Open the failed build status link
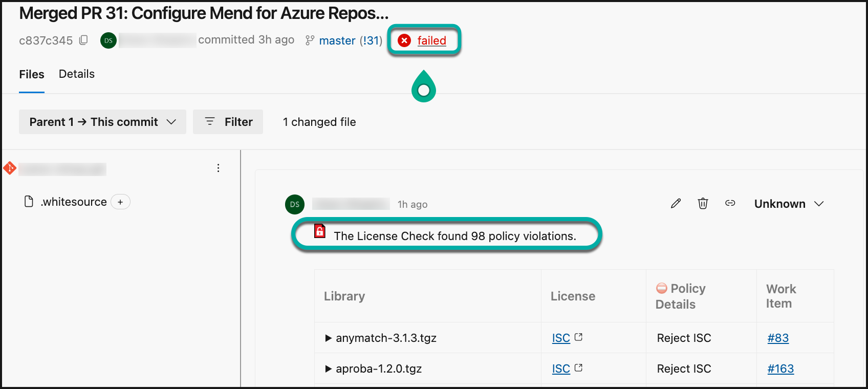This screenshot has width=868, height=389. point(431,40)
